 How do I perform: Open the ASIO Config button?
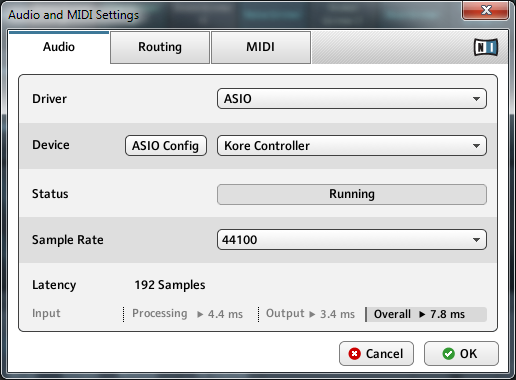coord(166,146)
